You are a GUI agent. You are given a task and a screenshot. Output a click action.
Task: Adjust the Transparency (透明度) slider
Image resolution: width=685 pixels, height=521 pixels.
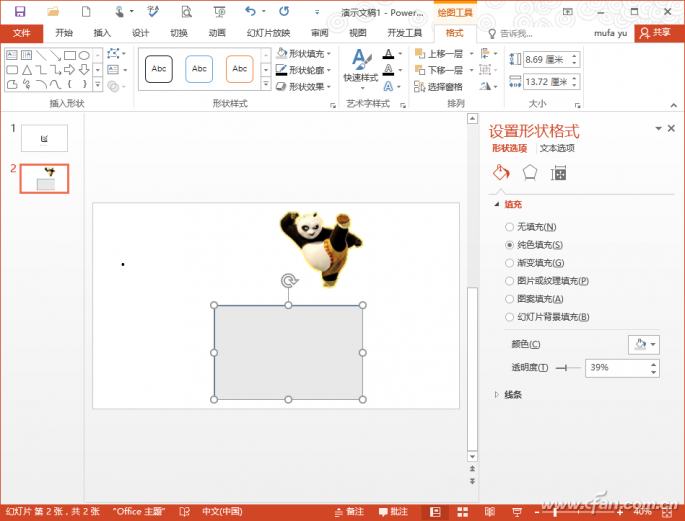point(568,368)
